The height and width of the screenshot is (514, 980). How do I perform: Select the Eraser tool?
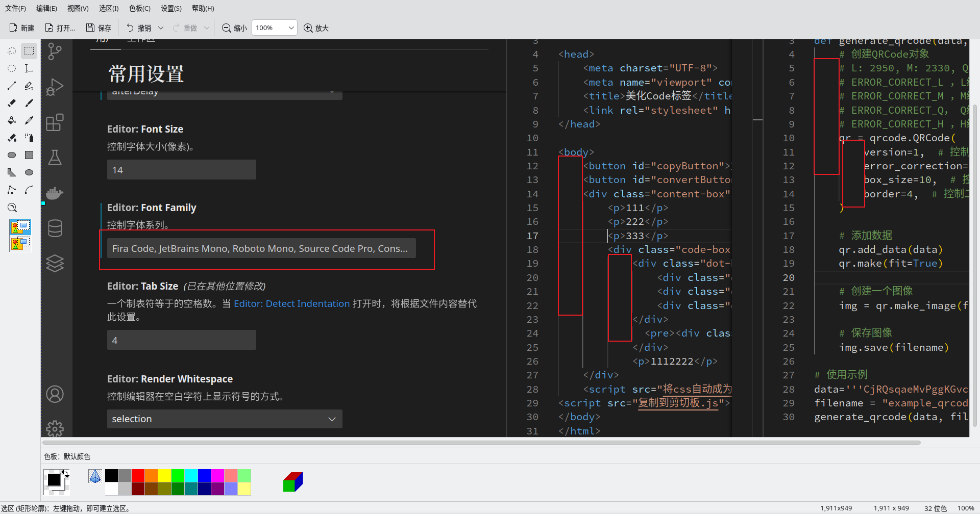pyautogui.click(x=12, y=103)
